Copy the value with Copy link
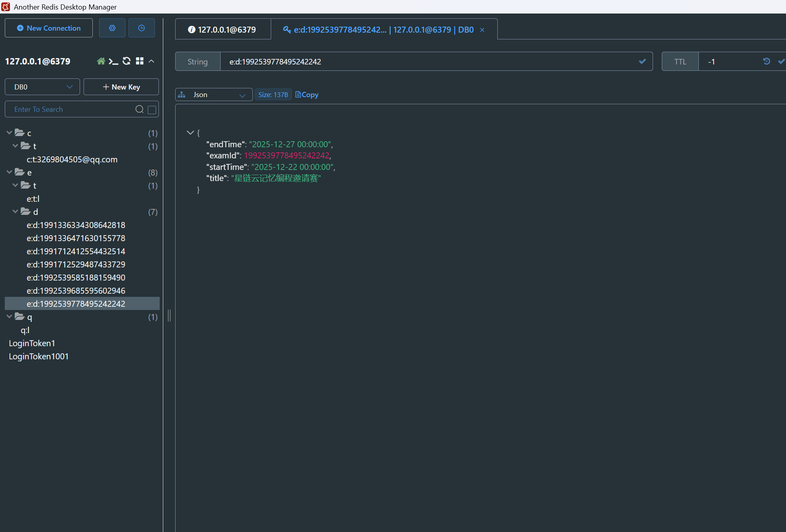Image resolution: width=786 pixels, height=532 pixels. tap(307, 95)
